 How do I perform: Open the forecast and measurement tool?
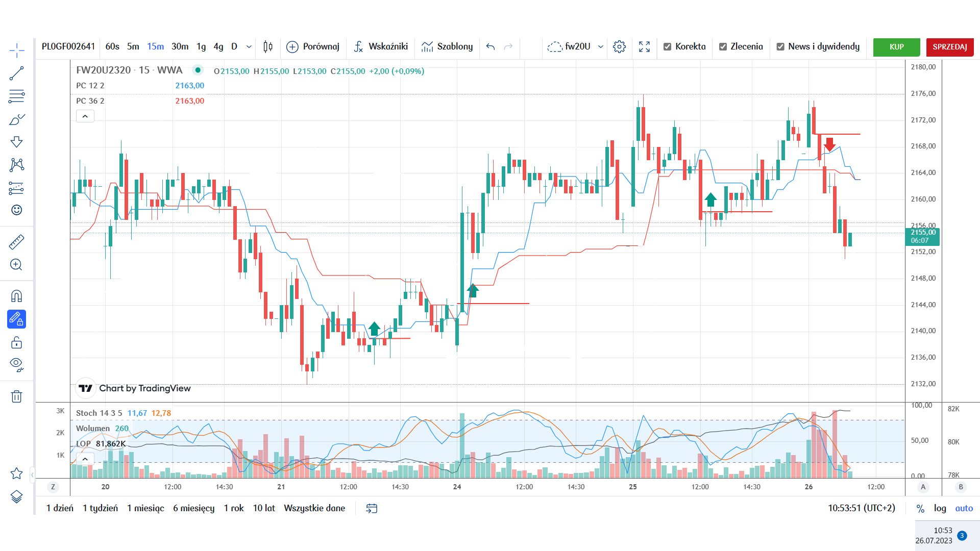16,188
